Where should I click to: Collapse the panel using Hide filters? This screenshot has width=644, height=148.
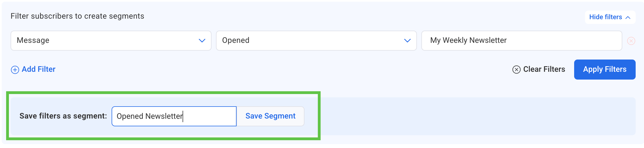[606, 17]
